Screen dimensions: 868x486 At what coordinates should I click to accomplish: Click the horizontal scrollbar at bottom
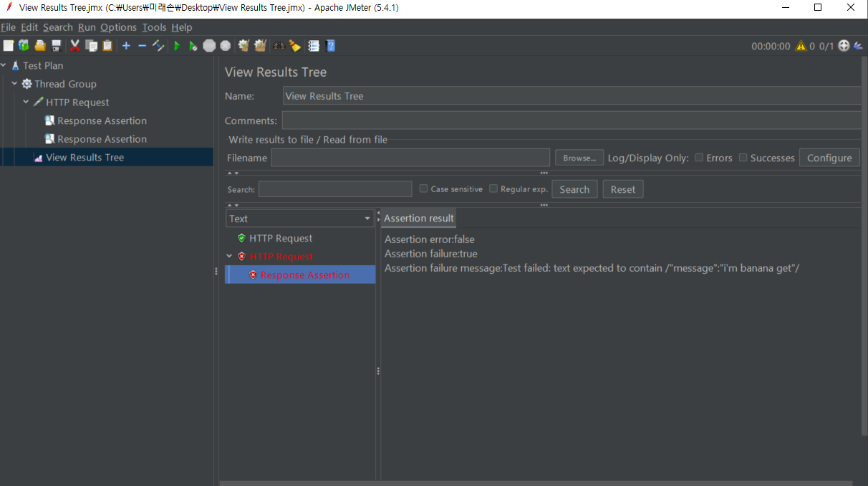click(x=536, y=483)
